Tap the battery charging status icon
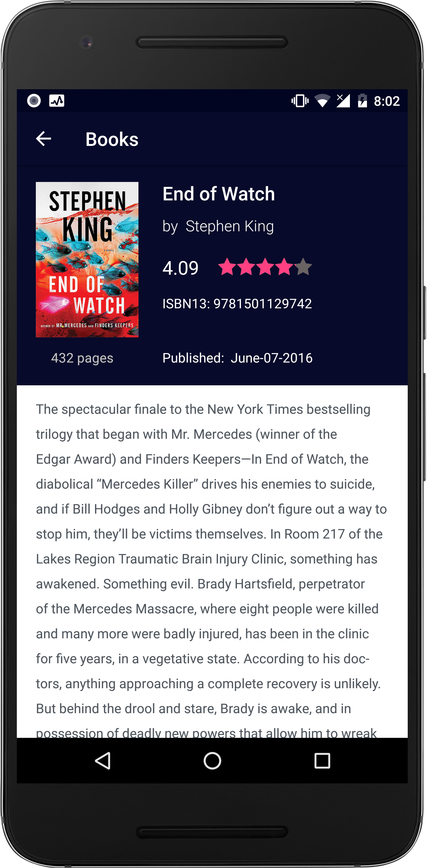The height and width of the screenshot is (868, 427). [362, 100]
